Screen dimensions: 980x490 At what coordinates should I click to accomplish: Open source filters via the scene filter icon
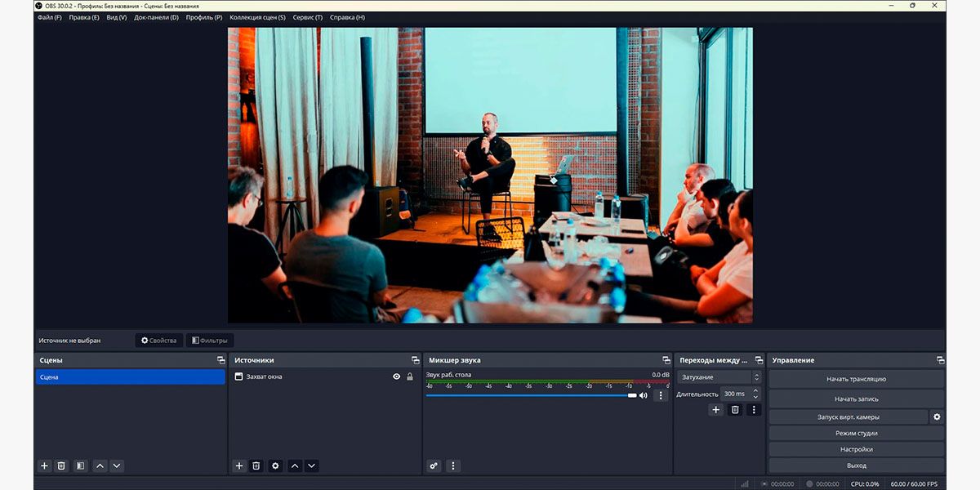point(79,465)
